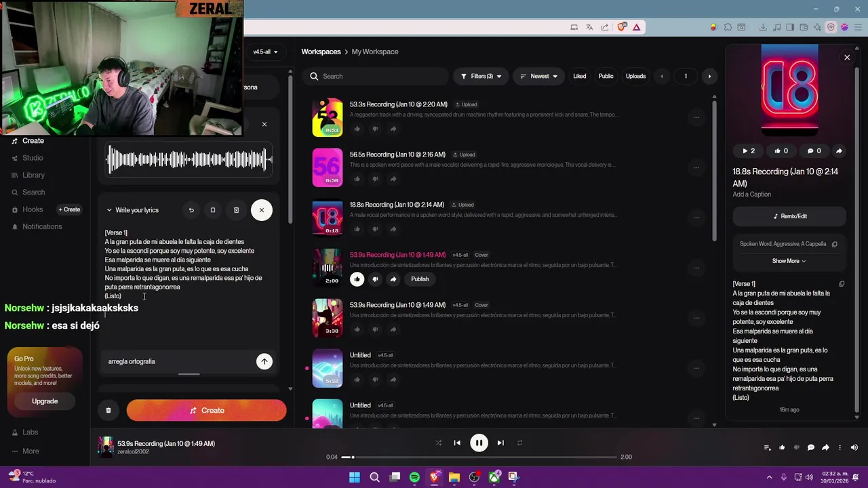The width and height of the screenshot is (868, 488).
Task: Remove the uploaded audio with X
Action: point(264,124)
